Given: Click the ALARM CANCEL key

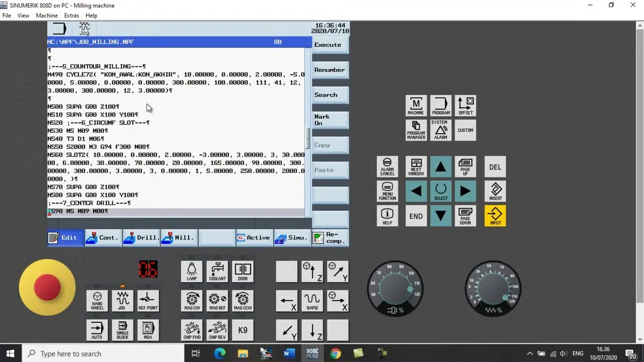Looking at the screenshot, I should pyautogui.click(x=387, y=166).
